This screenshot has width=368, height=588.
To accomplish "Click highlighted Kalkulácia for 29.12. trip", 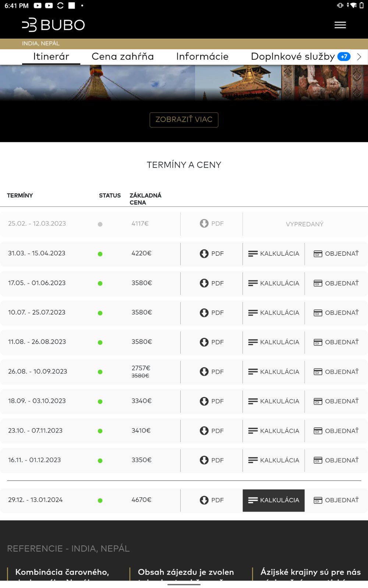I will click(x=274, y=500).
